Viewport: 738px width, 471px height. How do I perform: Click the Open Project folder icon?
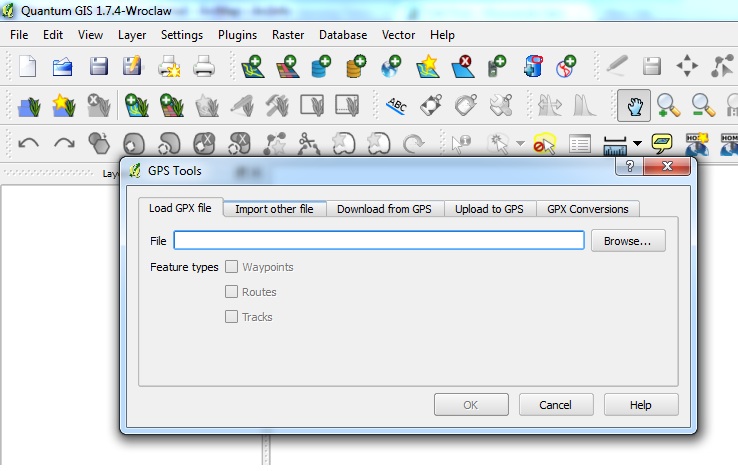click(63, 67)
